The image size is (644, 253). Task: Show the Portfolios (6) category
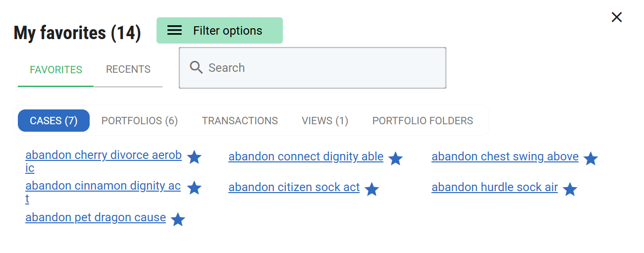(x=140, y=121)
